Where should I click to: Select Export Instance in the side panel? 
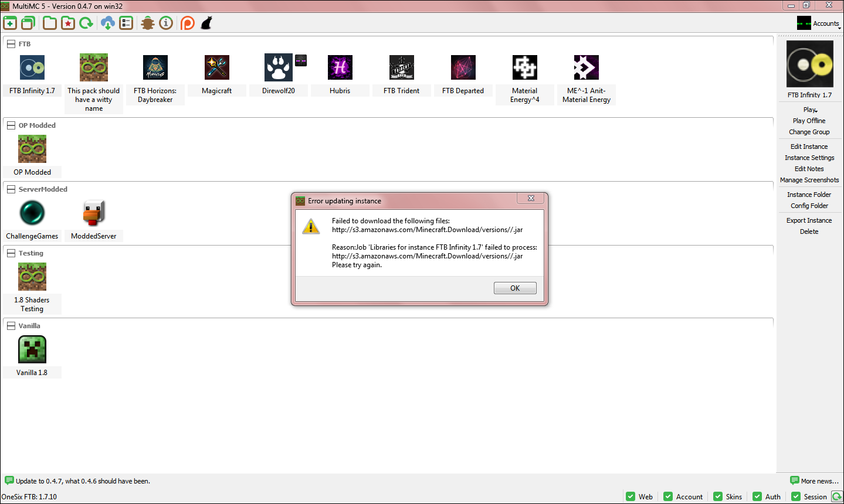809,220
